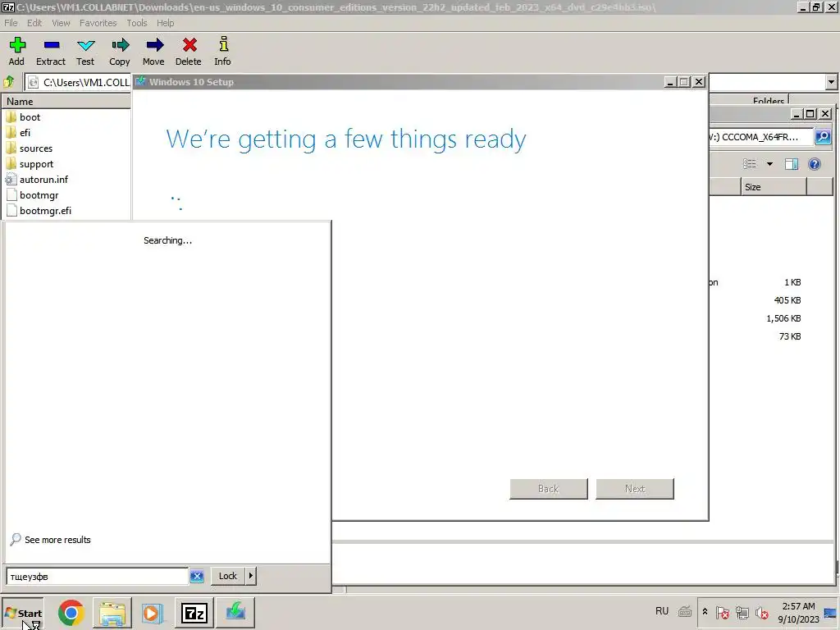
Task: Click the RU language indicator
Action: tap(662, 611)
